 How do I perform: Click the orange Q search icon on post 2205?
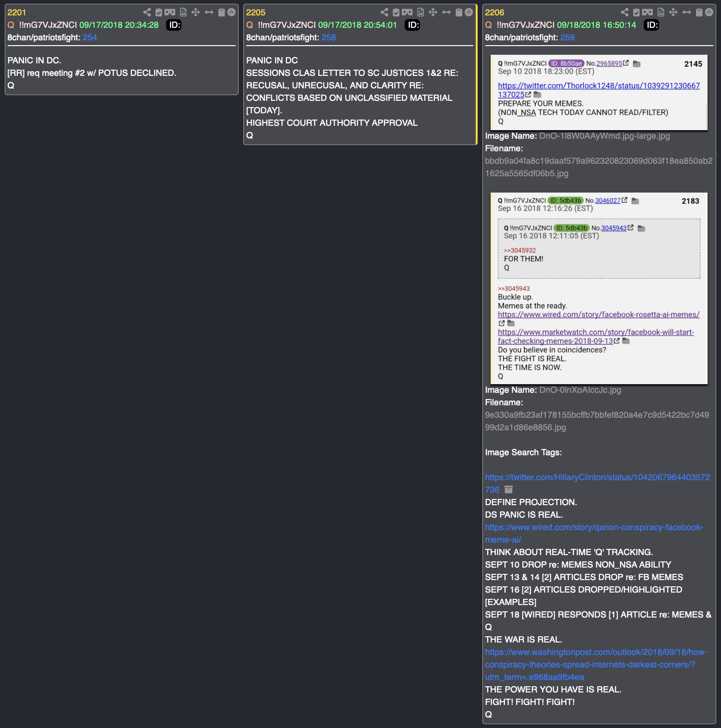pos(250,25)
